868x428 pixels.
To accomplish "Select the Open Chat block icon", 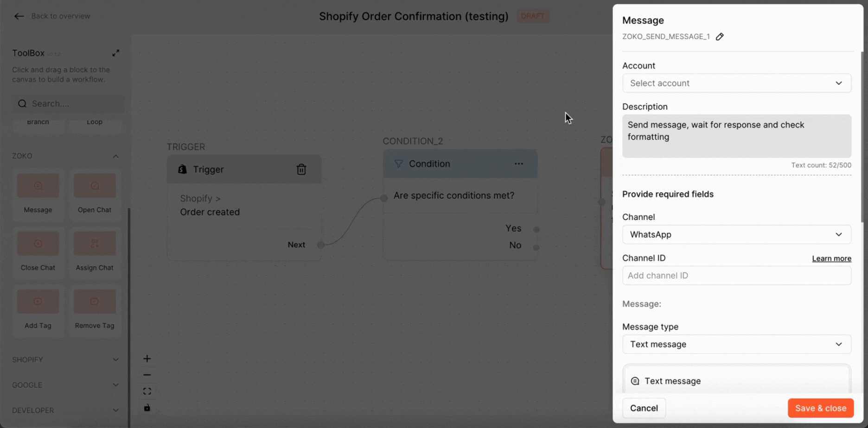I will [x=95, y=186].
